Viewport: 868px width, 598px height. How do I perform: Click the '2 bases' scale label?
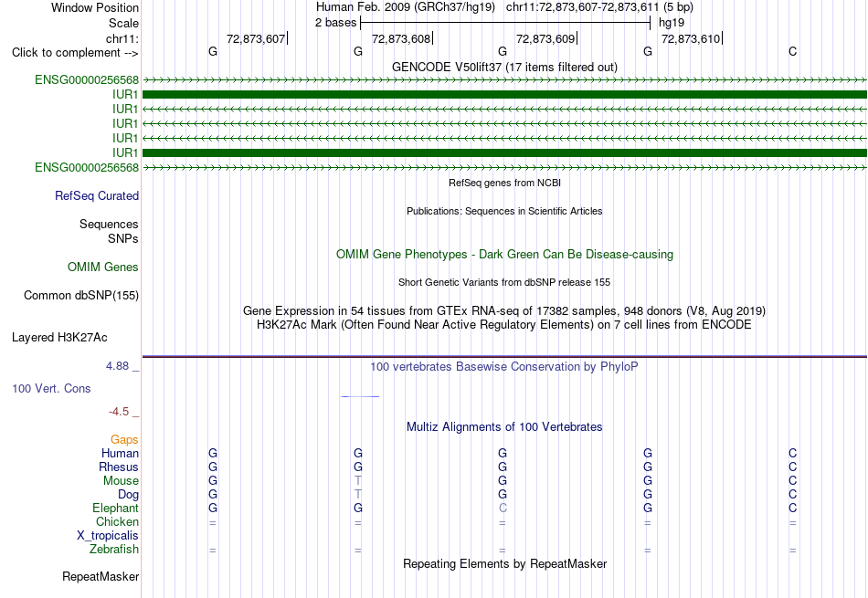(x=335, y=23)
